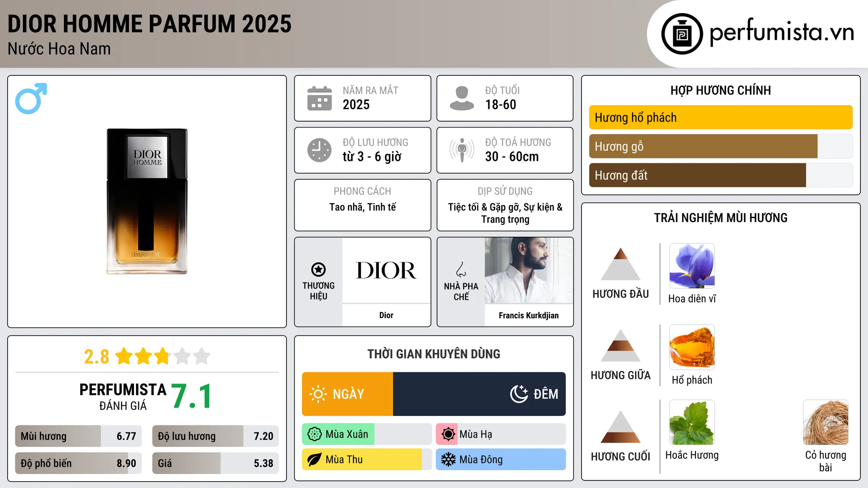Viewport: 868px width, 488px height.
Task: Click the star badge icon above Thương hiệu
Action: 318,269
